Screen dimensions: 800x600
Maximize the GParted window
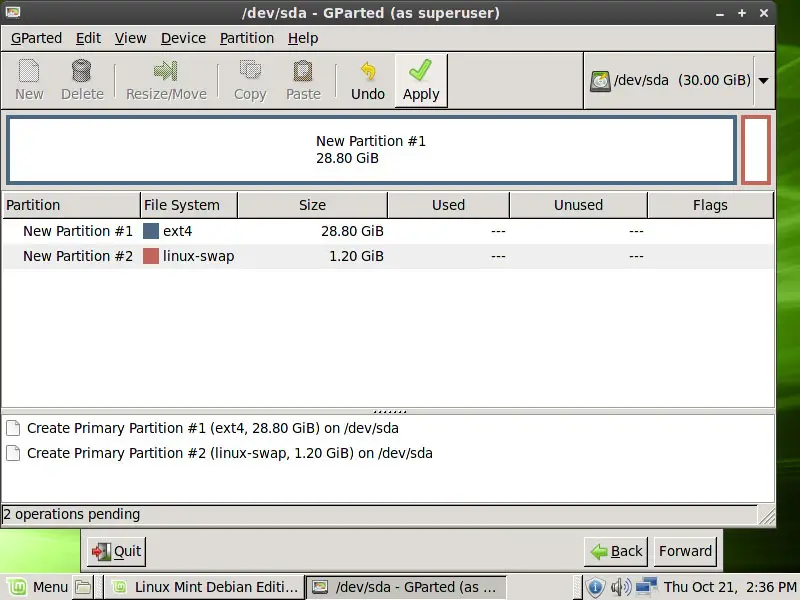[x=742, y=13]
